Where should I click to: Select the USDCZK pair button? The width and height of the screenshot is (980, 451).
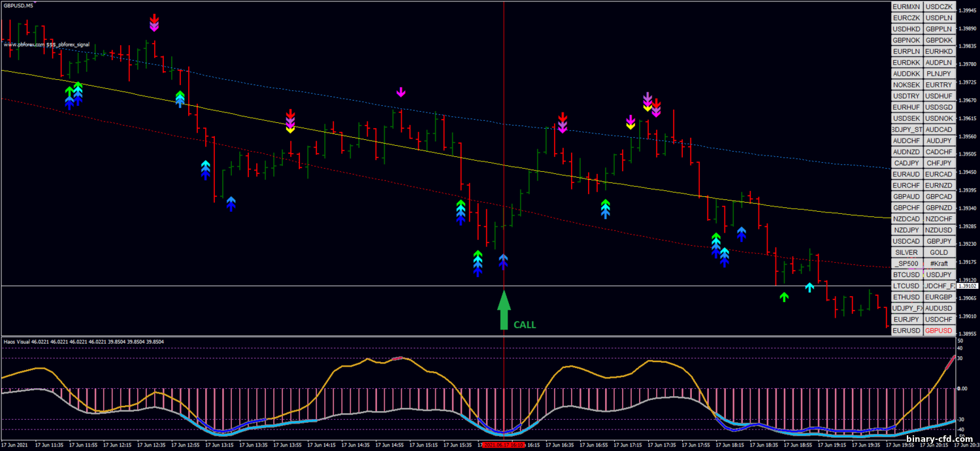coord(939,7)
